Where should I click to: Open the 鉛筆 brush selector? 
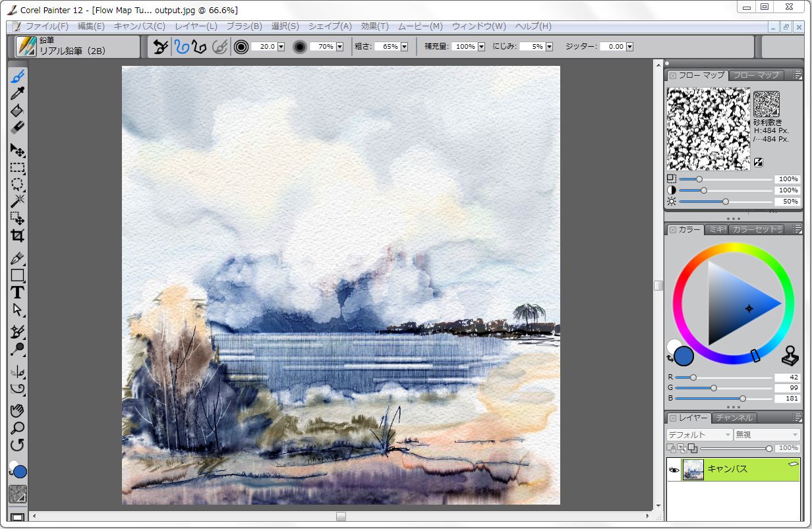pos(26,47)
